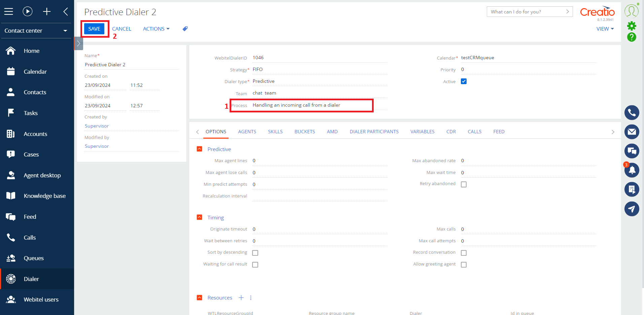Screen dimensions: 644x315
Task: Switch to the Agents tab
Action: pos(247,132)
